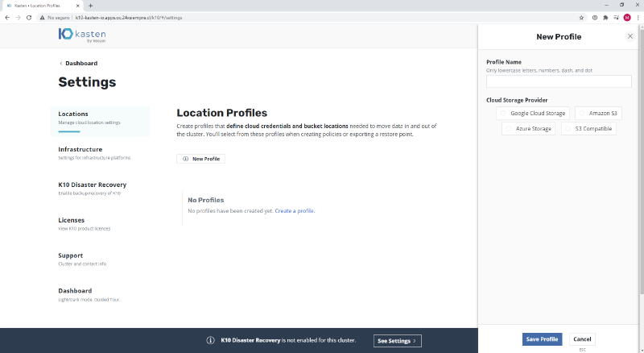
Task: Open the browser extensions puzzle icon
Action: [x=605, y=18]
